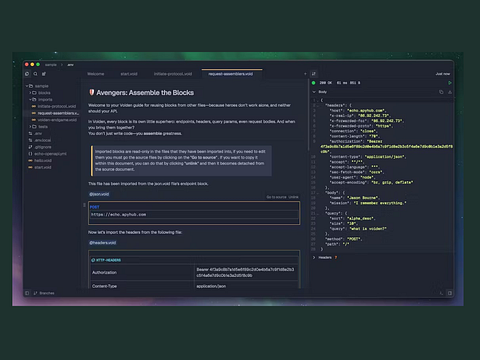Open the search icon in sidebar
The width and height of the screenshot is (480, 360).
[x=35, y=74]
